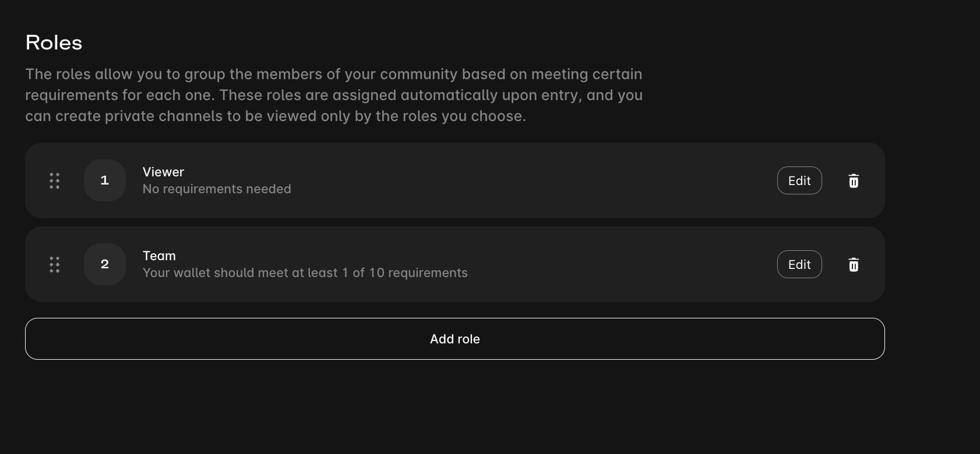
Task: Click the 'No requirements needed' text
Action: point(217,189)
